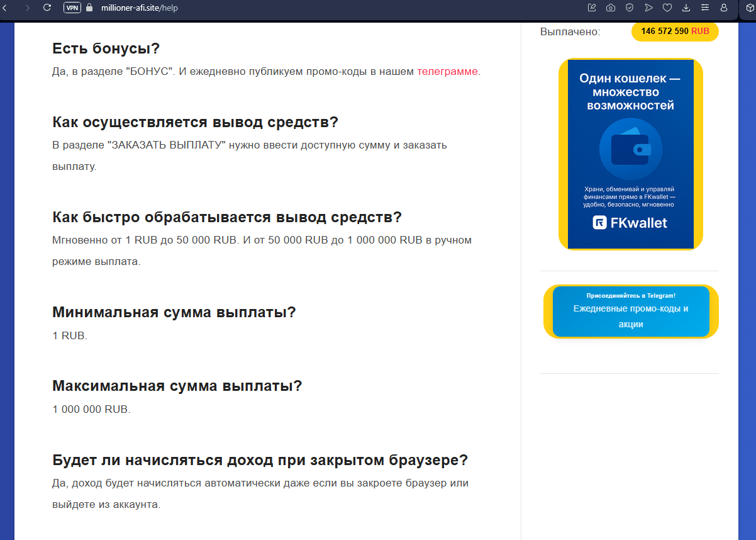This screenshot has height=540, width=756.
Task: Open the profile account icon
Action: pos(724,8)
